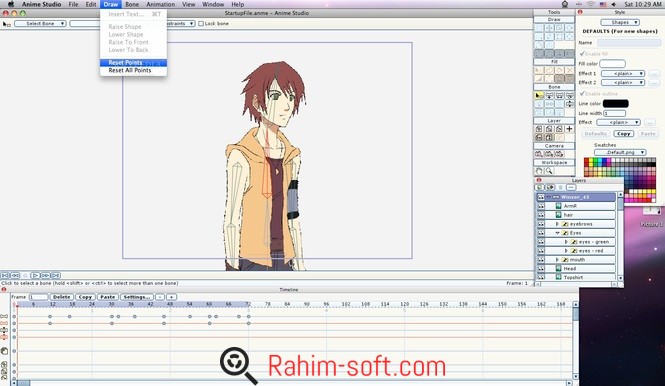The height and width of the screenshot is (386, 665).
Task: Select the Select Bone tool in Tools panel
Action: [x=539, y=95]
